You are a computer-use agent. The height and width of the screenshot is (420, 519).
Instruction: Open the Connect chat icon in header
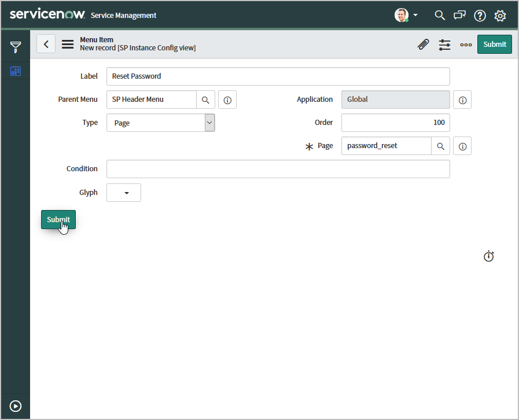(459, 15)
